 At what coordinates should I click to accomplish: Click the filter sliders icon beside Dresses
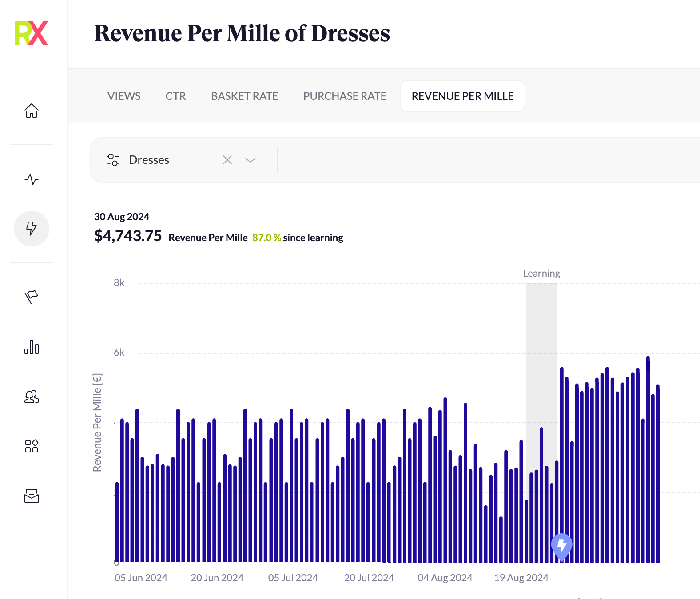tap(113, 160)
